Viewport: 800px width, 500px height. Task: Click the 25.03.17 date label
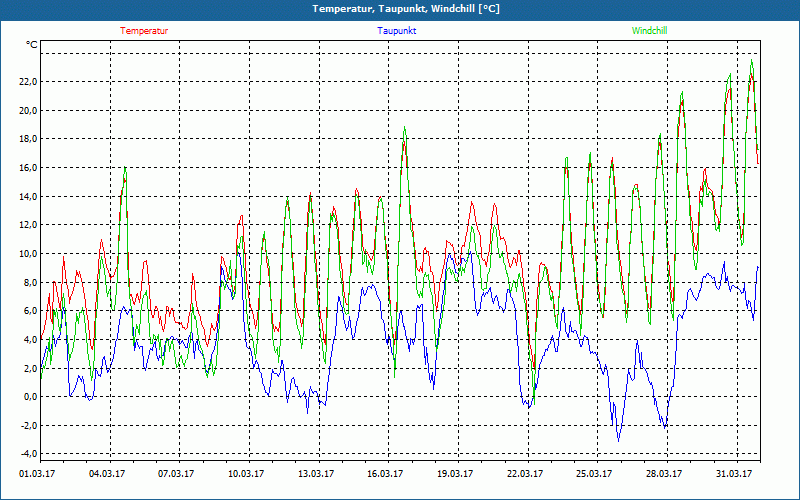click(594, 474)
